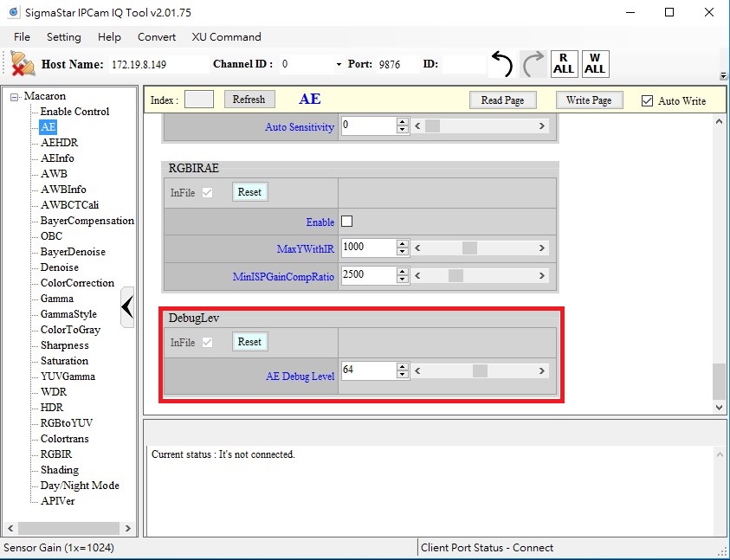
Task: Increment the AE Debug Level spinner up
Action: point(402,366)
